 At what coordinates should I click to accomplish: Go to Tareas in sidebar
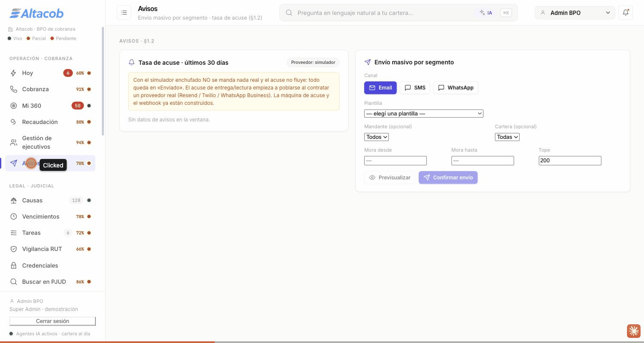[x=50, y=233]
